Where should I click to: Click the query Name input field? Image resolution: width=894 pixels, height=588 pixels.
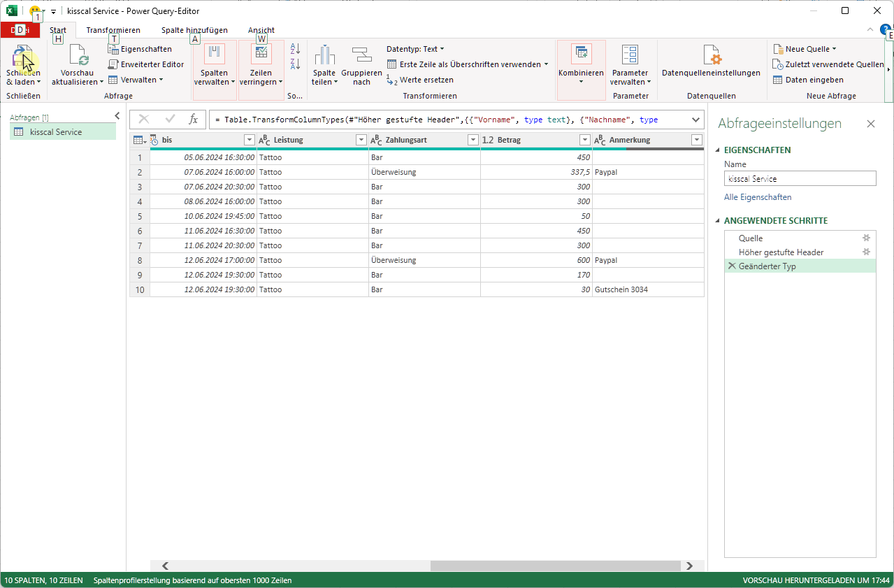click(800, 179)
